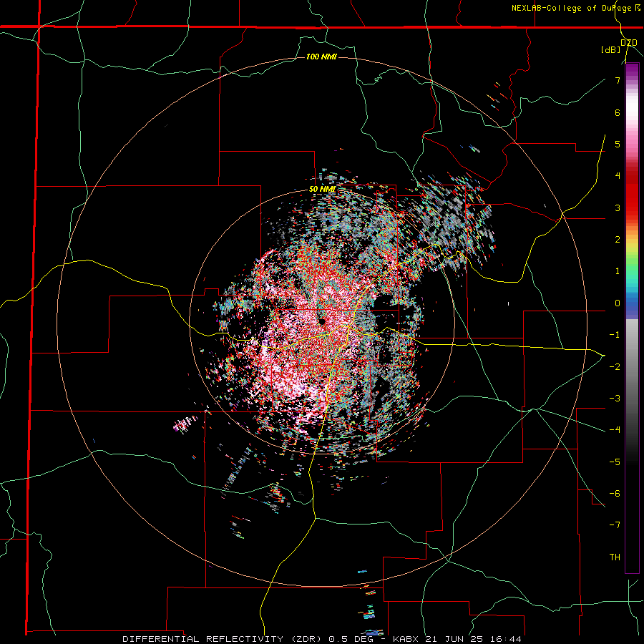644x644 pixels.
Task: Click the -1 value on the color scale
Action: coord(615,335)
